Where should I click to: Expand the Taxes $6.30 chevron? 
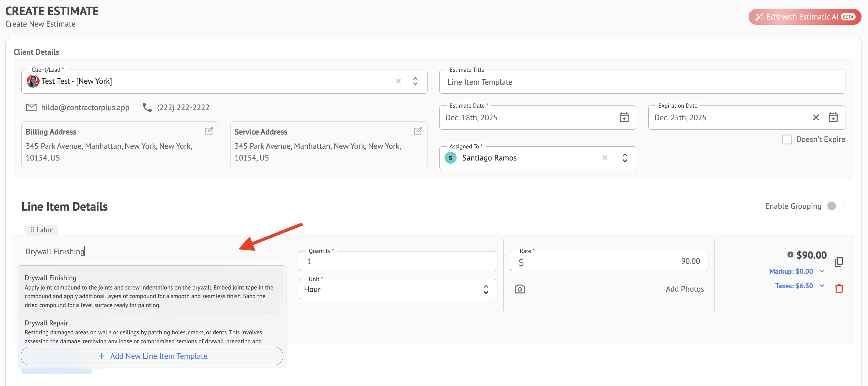(x=822, y=285)
